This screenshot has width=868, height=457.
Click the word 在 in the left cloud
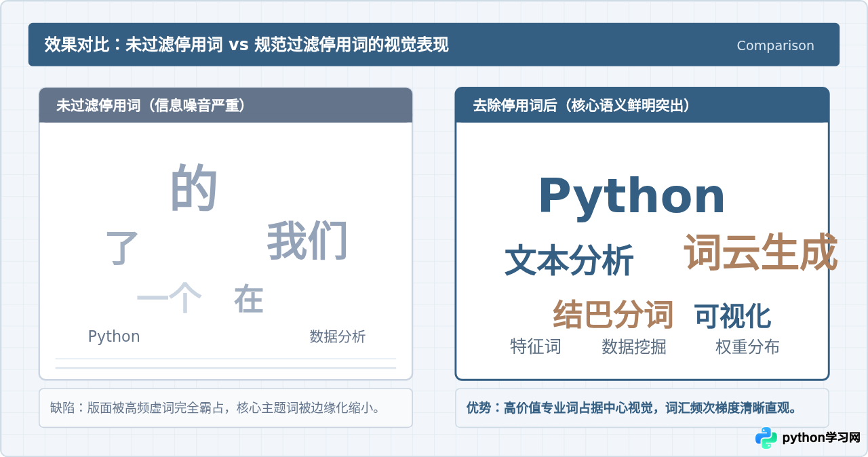pos(248,298)
